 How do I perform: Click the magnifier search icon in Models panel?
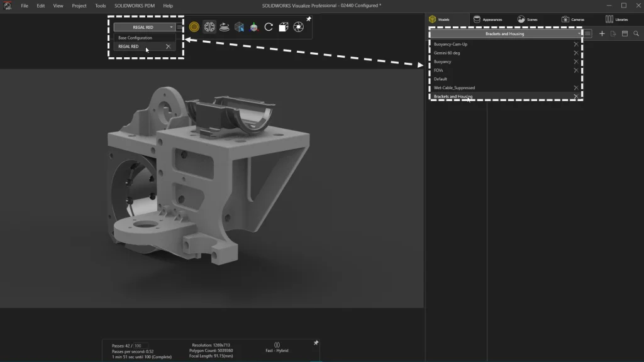click(636, 34)
